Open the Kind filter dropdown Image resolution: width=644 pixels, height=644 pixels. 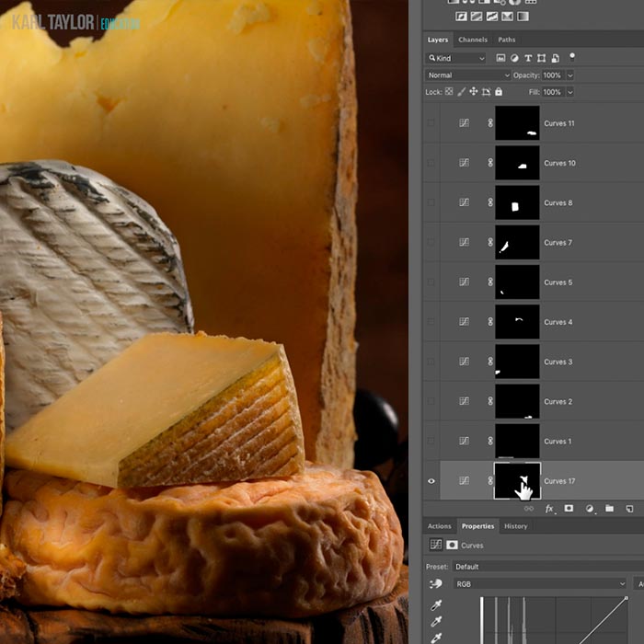(456, 58)
